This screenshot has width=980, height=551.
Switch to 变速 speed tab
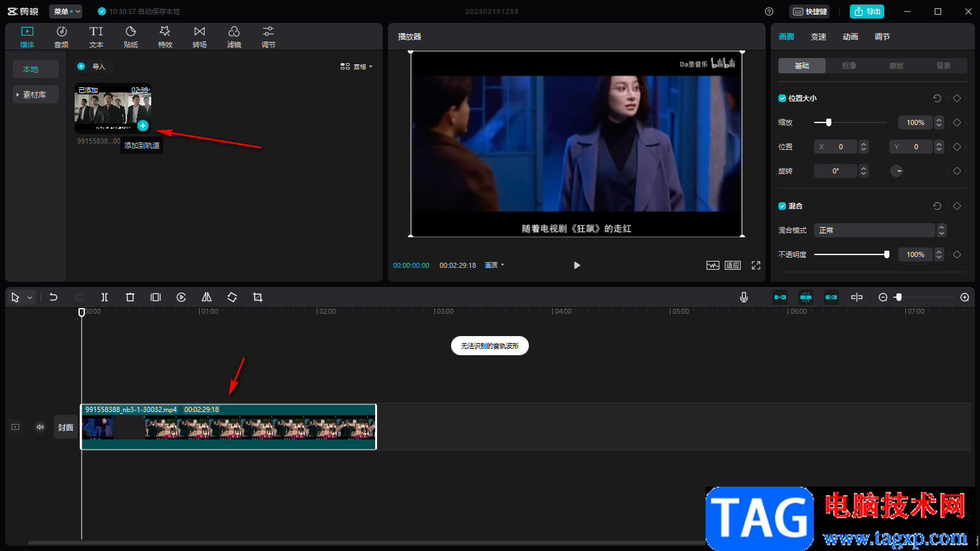pos(819,37)
